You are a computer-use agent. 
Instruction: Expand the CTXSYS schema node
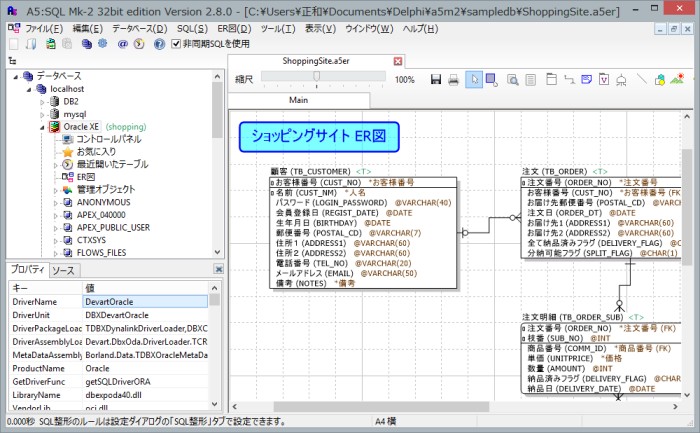tap(55, 241)
